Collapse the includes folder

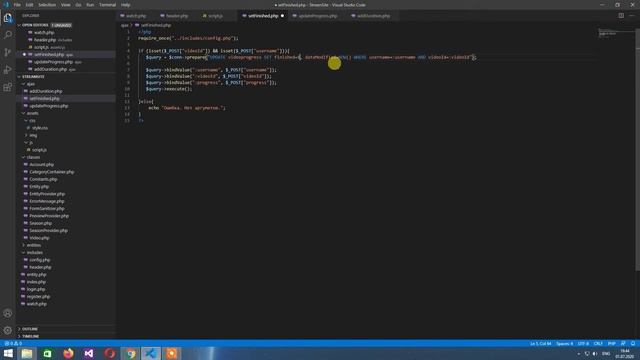click(x=34, y=253)
